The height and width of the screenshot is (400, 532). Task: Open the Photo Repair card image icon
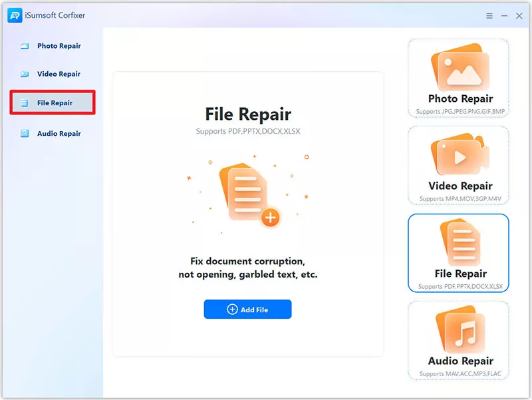[460, 67]
